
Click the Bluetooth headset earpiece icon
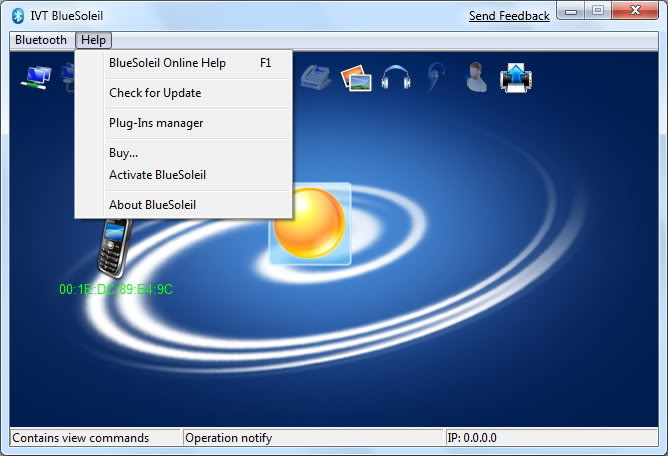click(x=436, y=78)
